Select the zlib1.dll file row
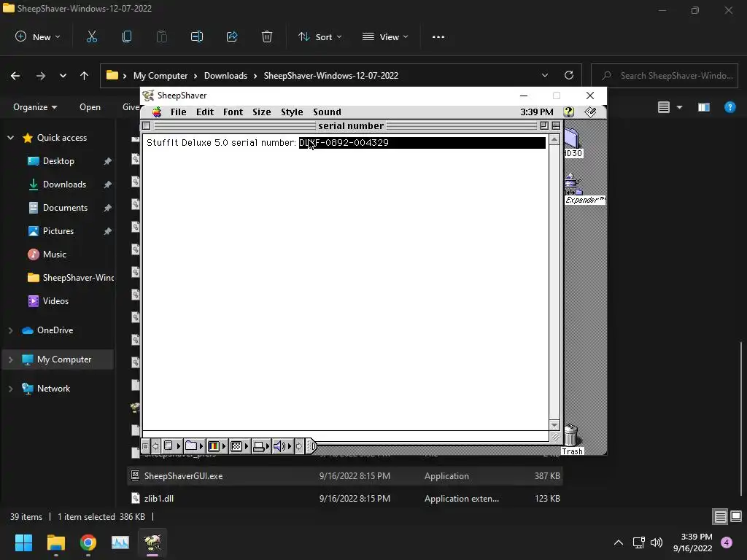This screenshot has width=747, height=560. point(345,499)
